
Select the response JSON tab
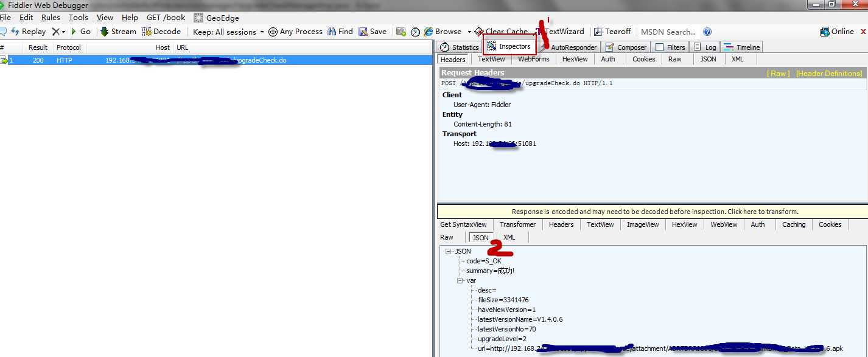(x=481, y=238)
